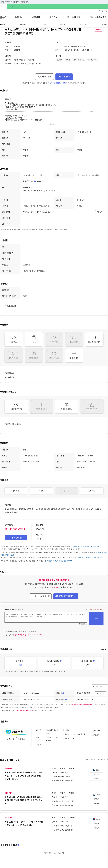This screenshot has height=868, width=108.
Task: Click the 통근버스 benefit icon
Action: (x=14, y=339)
